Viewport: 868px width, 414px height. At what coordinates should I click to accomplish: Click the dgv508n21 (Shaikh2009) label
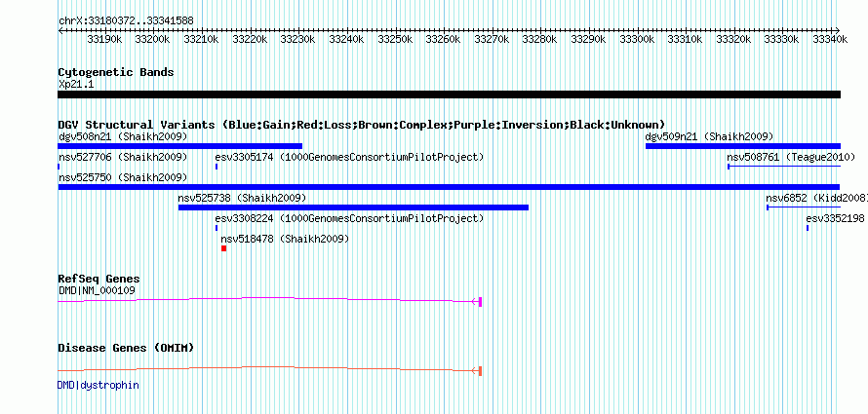[x=123, y=136]
